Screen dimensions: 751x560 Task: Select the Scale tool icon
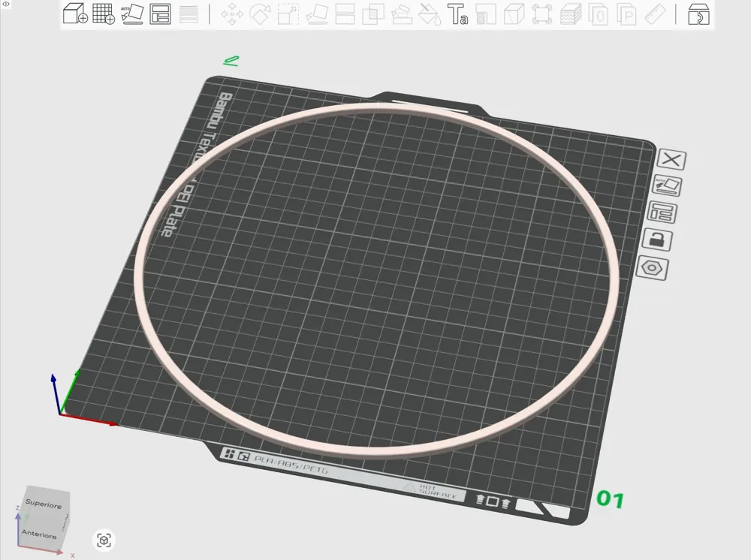coord(288,14)
